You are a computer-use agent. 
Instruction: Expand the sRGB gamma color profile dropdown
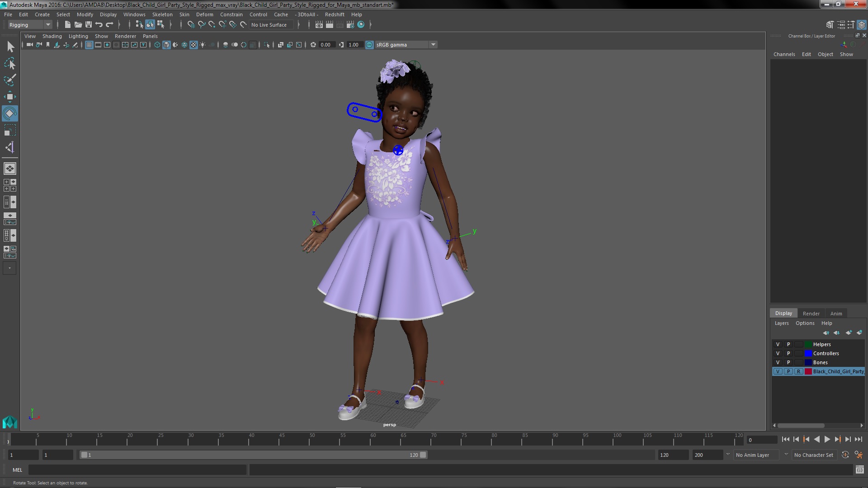point(433,45)
